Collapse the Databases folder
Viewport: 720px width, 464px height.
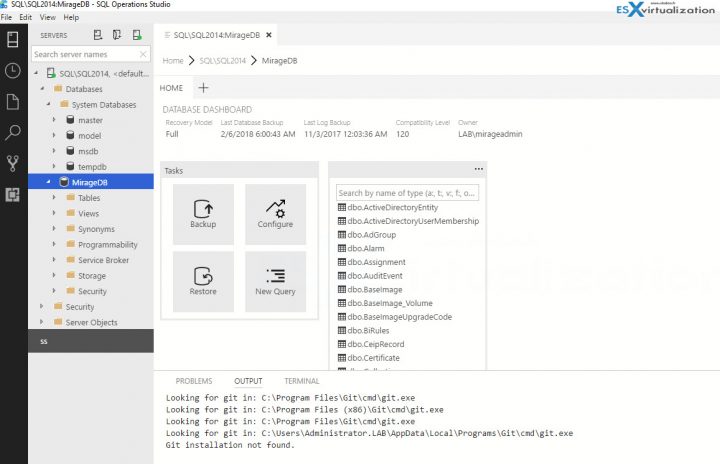pos(42,89)
